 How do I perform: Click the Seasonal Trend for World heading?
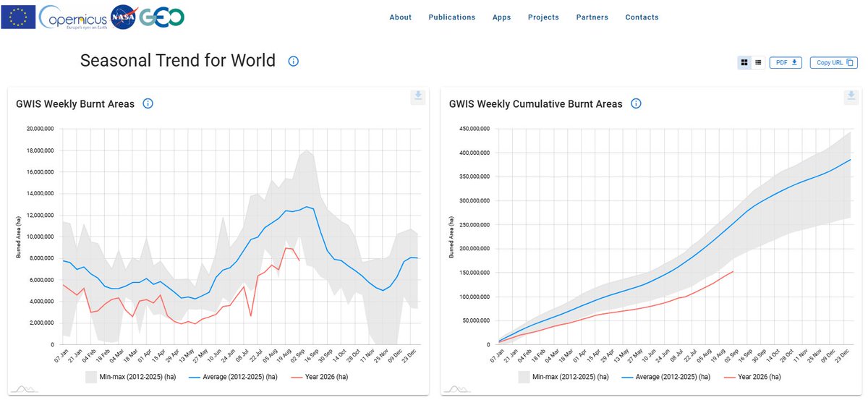(x=178, y=61)
